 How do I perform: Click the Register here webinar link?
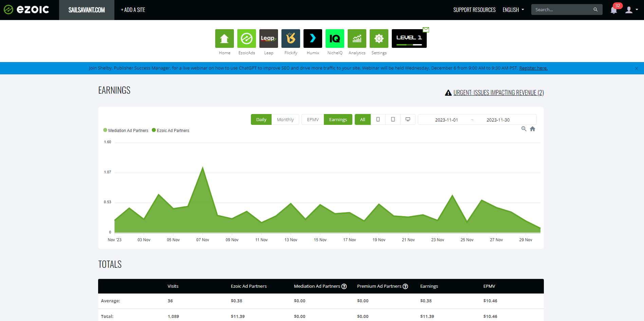click(533, 68)
